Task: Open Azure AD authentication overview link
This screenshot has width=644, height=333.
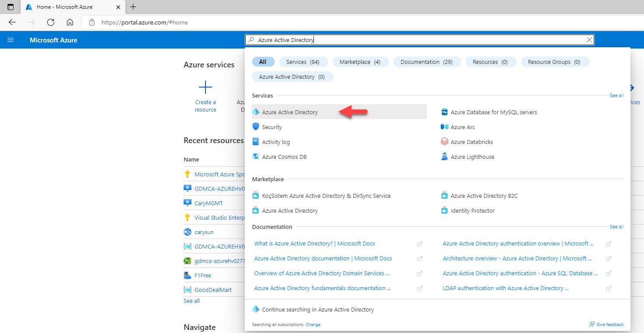Action: (518, 243)
